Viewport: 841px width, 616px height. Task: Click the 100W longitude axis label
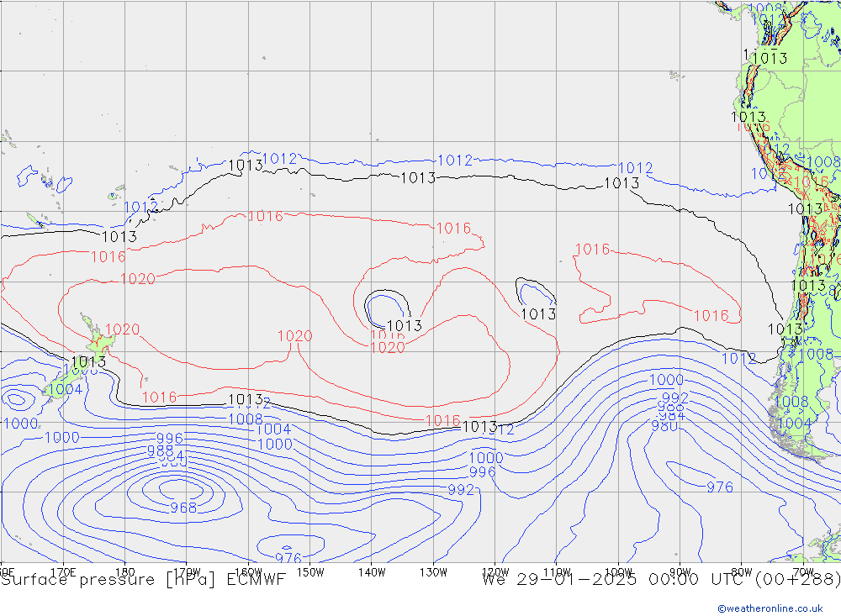click(618, 571)
